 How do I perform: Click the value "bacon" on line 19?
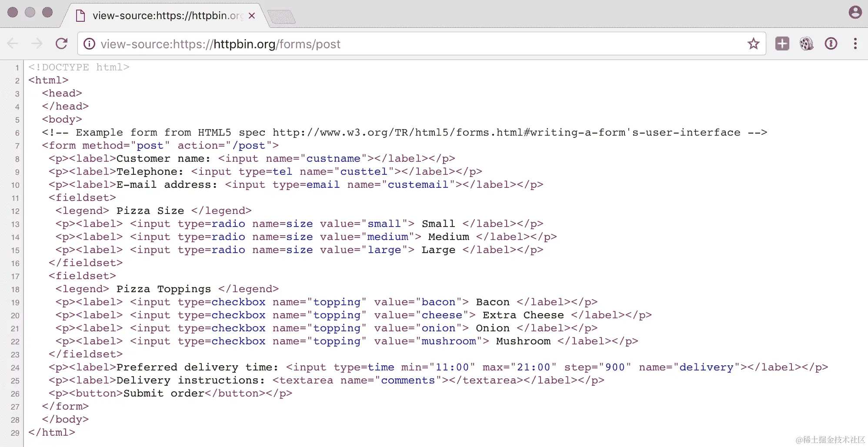pyautogui.click(x=438, y=302)
